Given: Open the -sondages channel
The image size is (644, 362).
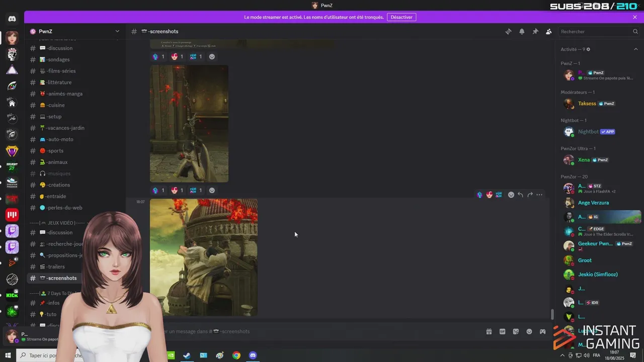Looking at the screenshot, I should 74,59.
